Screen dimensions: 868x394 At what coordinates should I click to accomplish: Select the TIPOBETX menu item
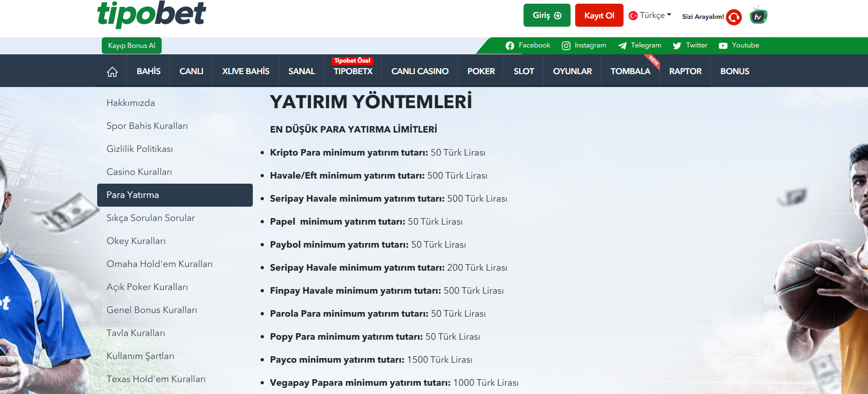click(353, 71)
